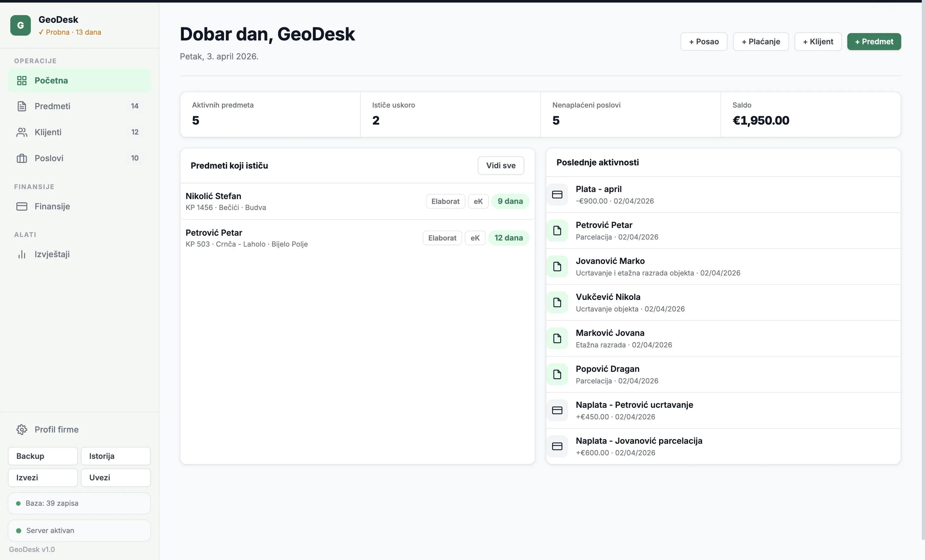Click card icon next to Plata - april
The height and width of the screenshot is (560, 925).
click(x=557, y=194)
